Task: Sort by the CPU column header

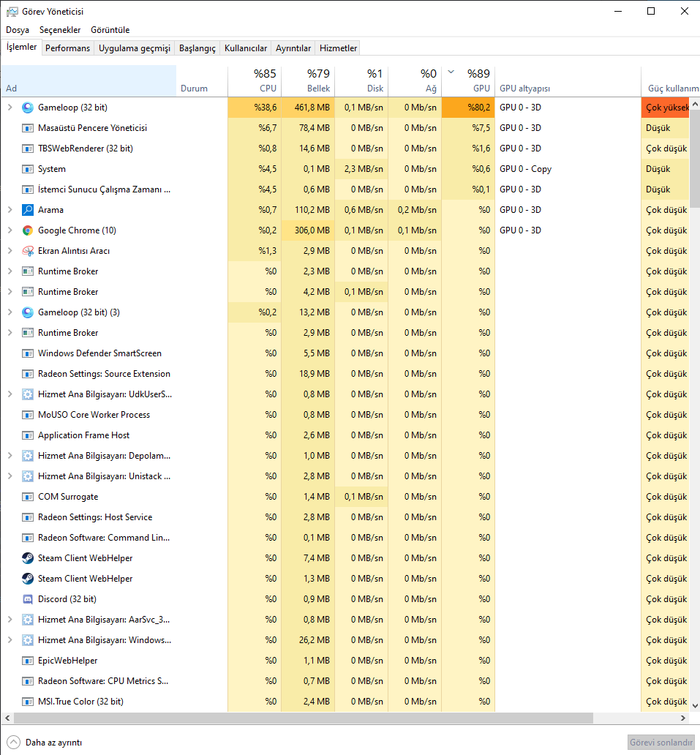Action: tap(255, 81)
